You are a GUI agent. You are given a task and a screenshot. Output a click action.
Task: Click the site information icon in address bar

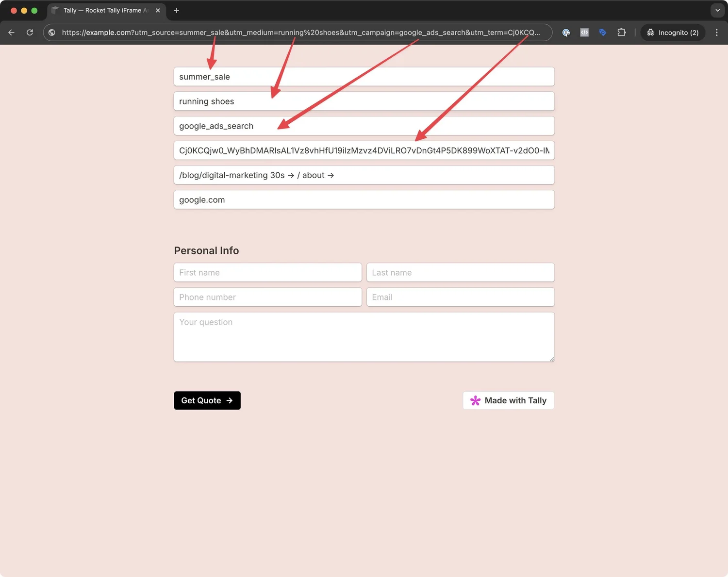click(x=51, y=33)
